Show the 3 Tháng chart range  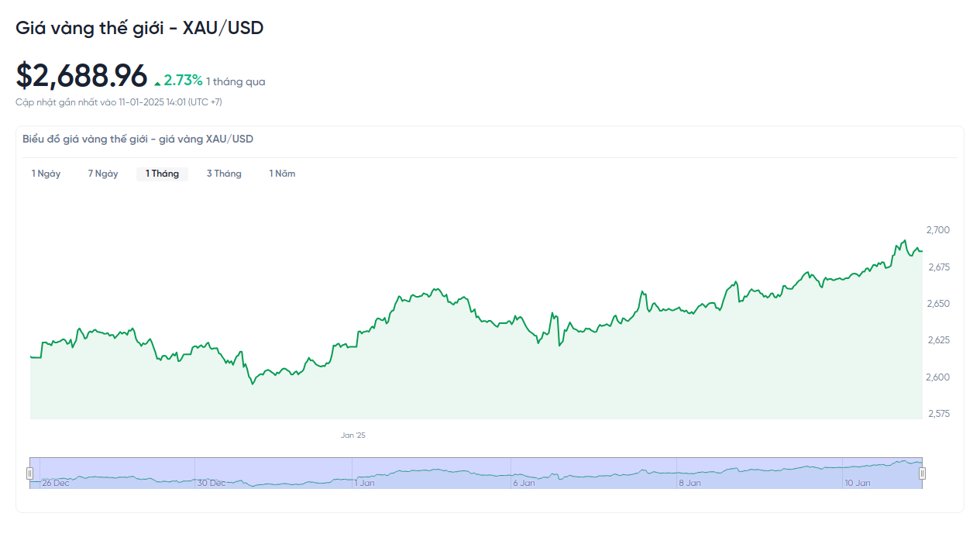point(224,174)
